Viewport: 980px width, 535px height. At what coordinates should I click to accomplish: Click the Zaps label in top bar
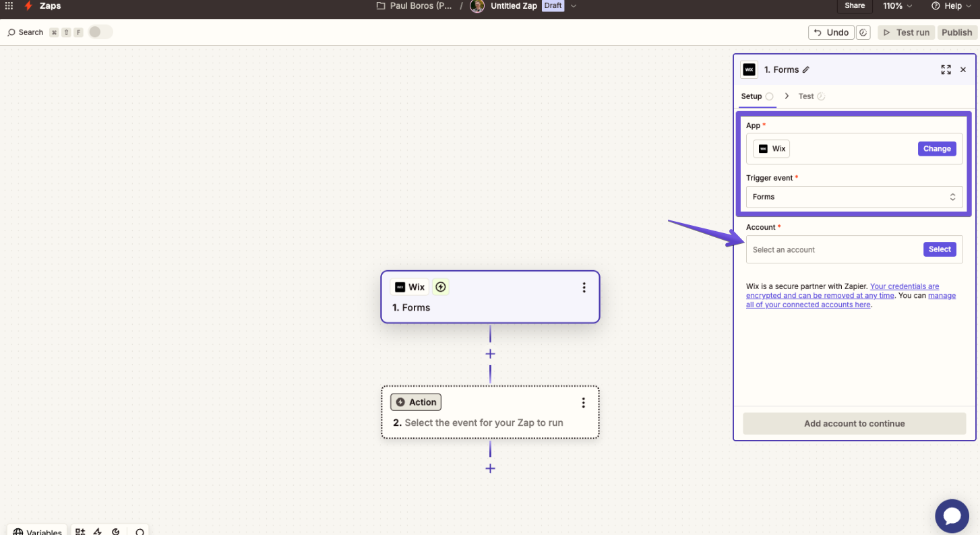pos(50,5)
